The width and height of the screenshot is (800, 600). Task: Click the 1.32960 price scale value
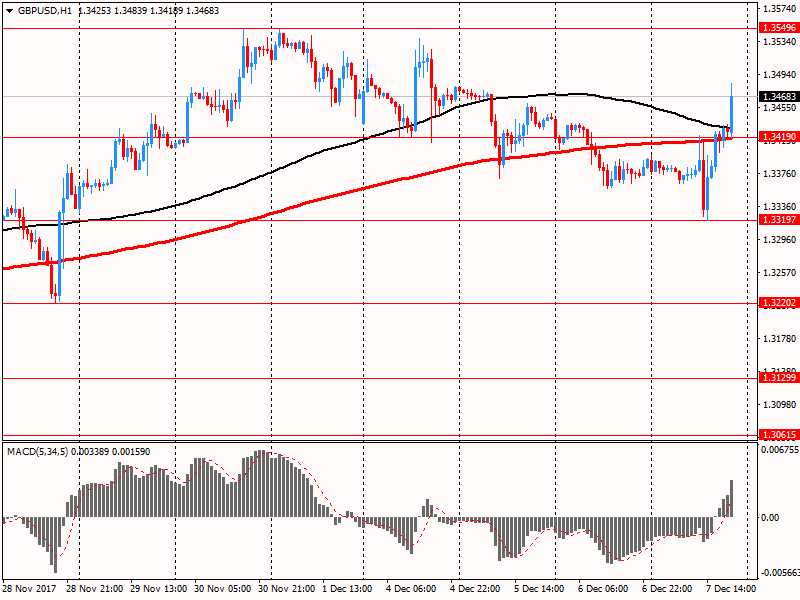779,239
